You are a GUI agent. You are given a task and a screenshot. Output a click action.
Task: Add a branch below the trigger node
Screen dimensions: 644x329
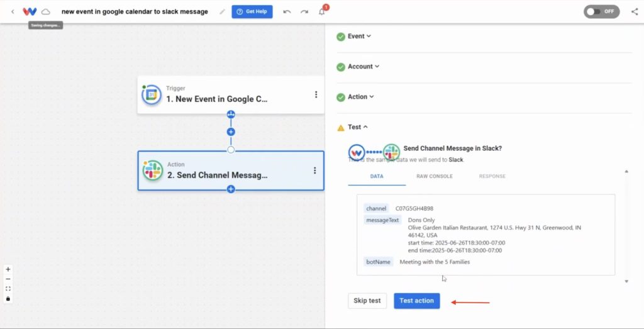[231, 114]
